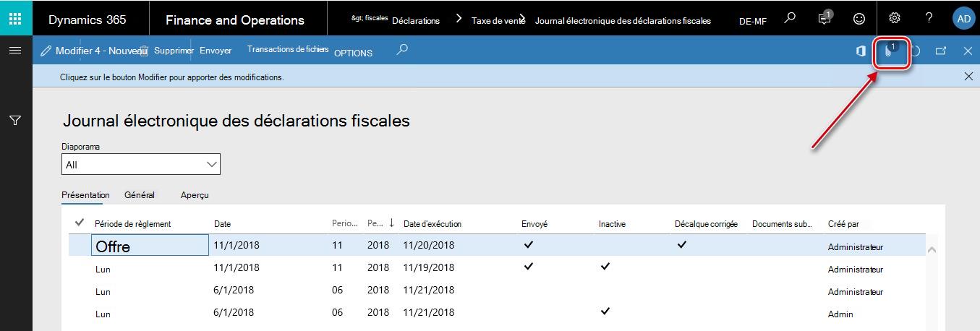980x331 pixels.
Task: Open the help question mark
Action: (x=929, y=18)
